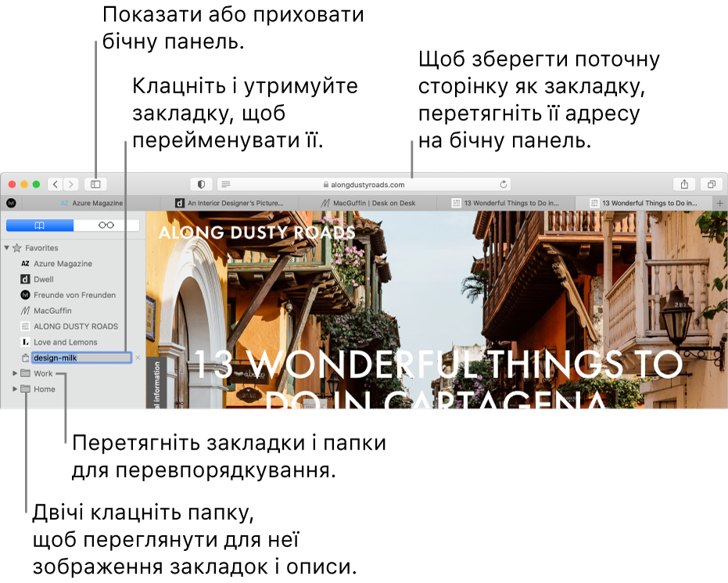Go back with the back arrow
728x583 pixels.
tap(56, 185)
